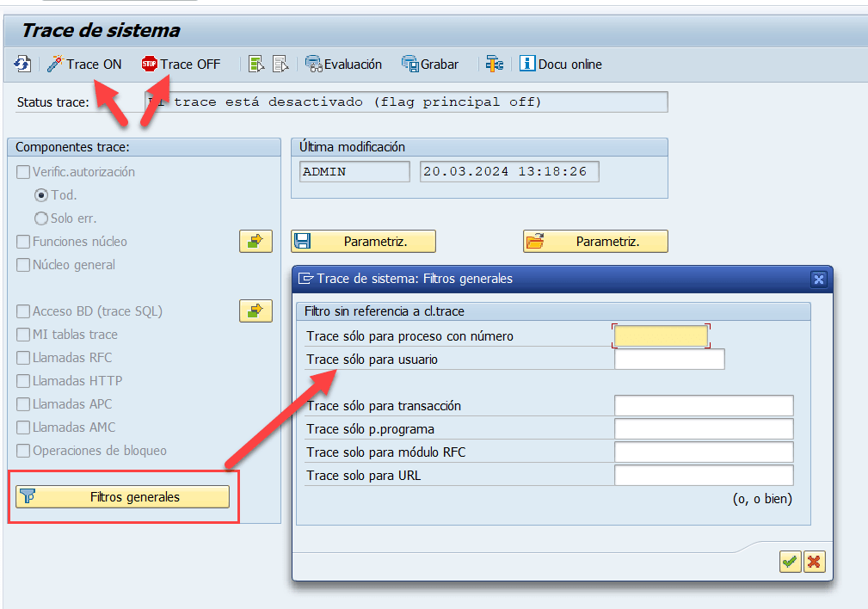The image size is (868, 609).
Task: Click the green checkmark confirm icon
Action: 789,562
